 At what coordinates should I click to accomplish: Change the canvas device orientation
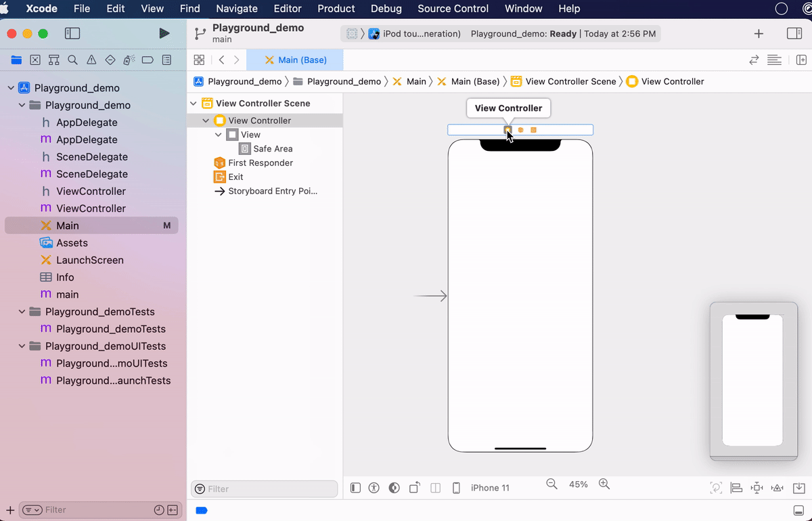click(x=415, y=487)
